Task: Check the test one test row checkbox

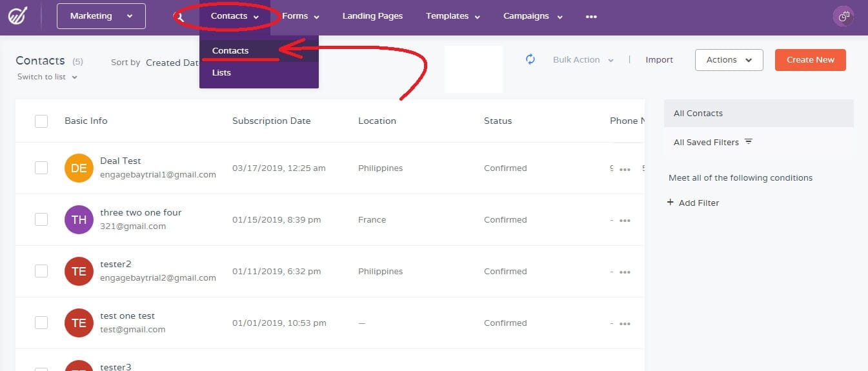Action: [x=41, y=323]
